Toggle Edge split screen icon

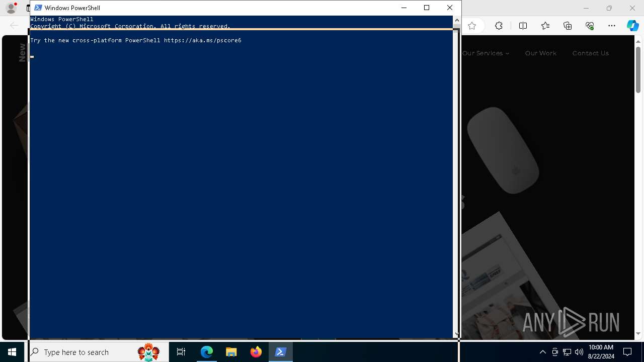click(x=523, y=26)
